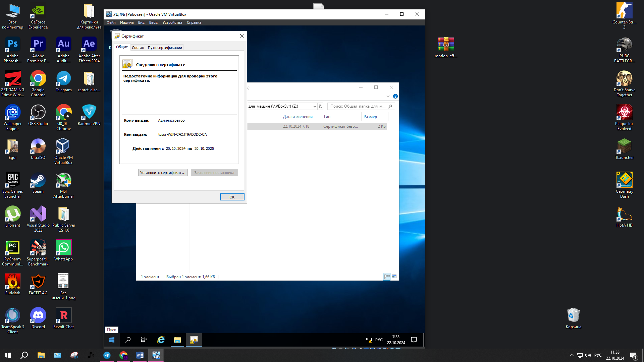
Task: Open host Windows Start menu
Action: pos(8,355)
